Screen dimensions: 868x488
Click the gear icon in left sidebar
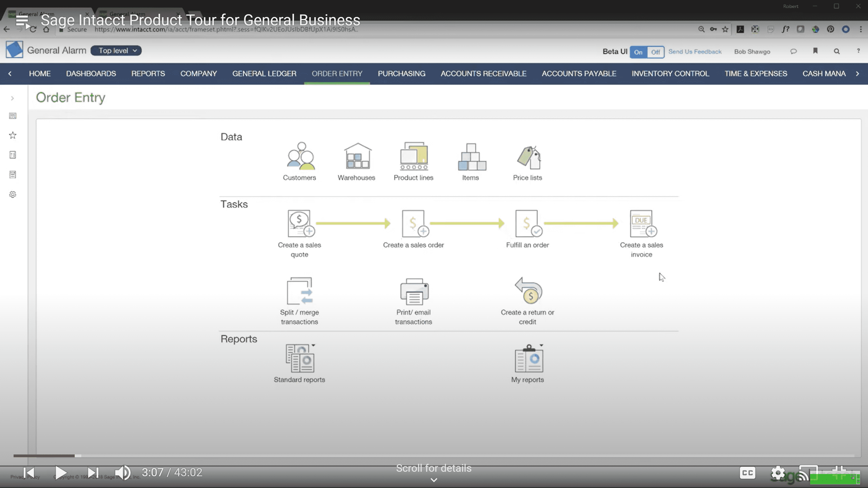[x=13, y=194]
